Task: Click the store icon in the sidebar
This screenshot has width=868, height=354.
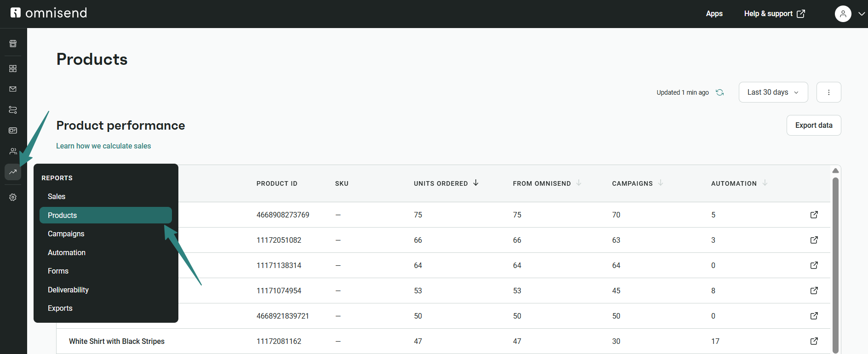Action: pos(13,44)
